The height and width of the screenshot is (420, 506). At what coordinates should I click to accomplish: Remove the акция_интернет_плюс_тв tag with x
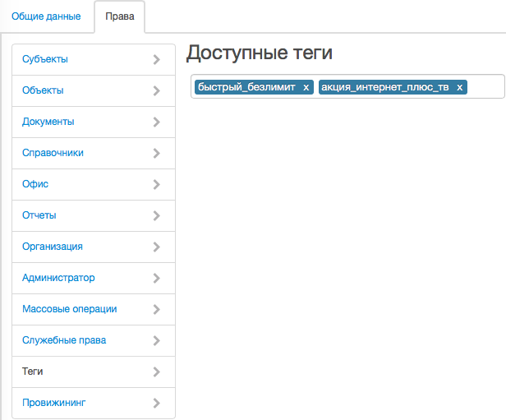coord(459,87)
